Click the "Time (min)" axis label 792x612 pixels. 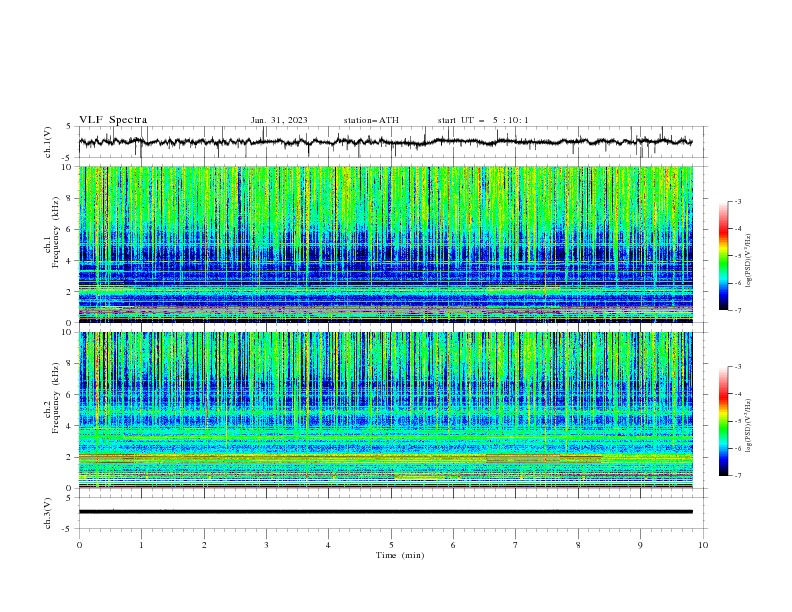coord(400,555)
